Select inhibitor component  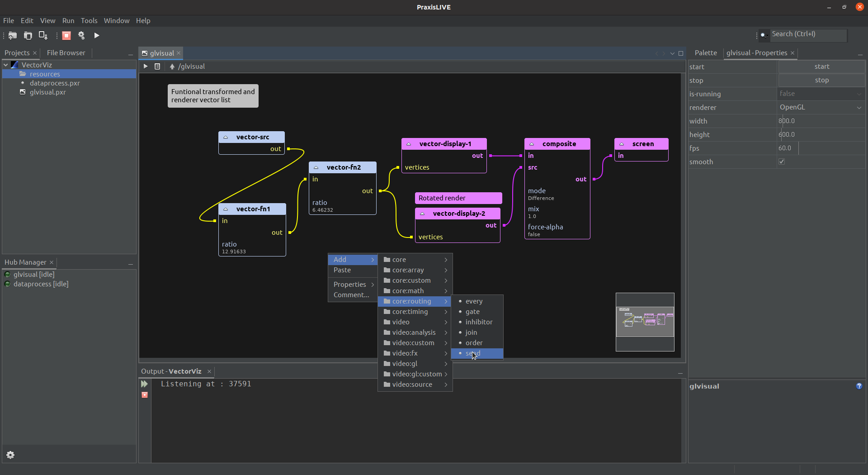point(477,322)
